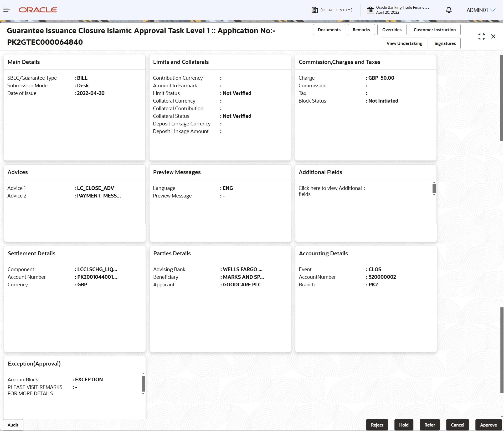The image size is (504, 431).
Task: Click the collapse screen icon near the close button
Action: tap(481, 36)
